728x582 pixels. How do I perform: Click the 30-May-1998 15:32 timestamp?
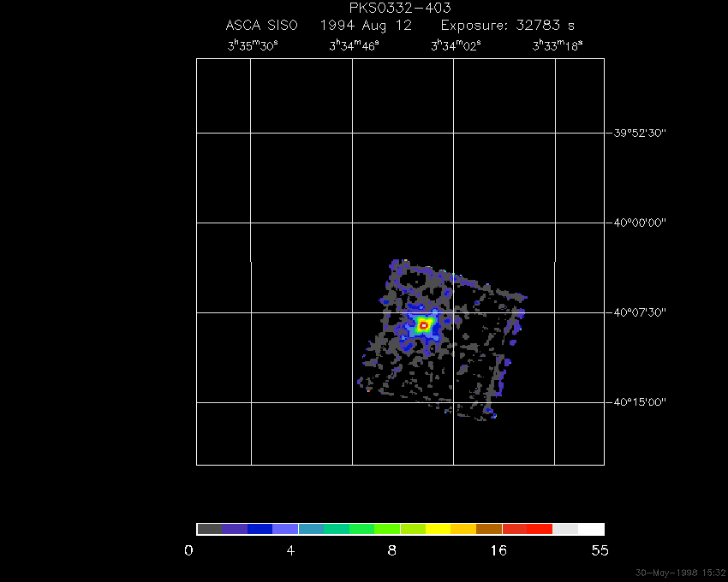(681, 573)
